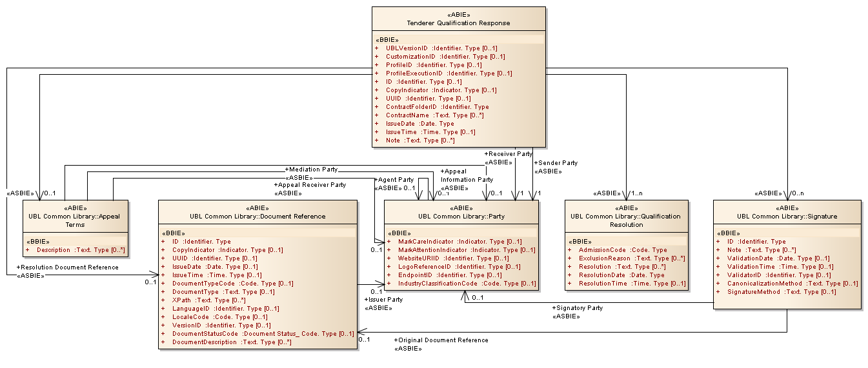Select the Tenderer Qualification Response class title

[458, 23]
